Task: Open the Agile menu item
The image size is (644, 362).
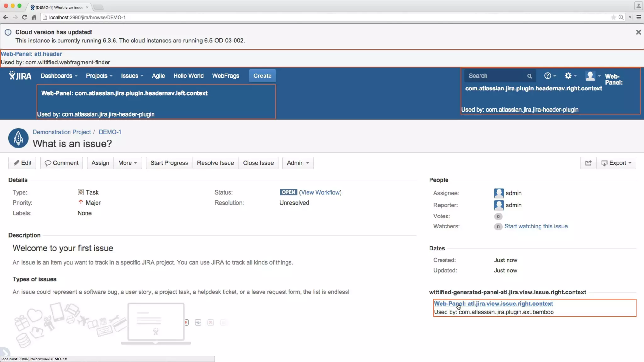Action: point(158,76)
